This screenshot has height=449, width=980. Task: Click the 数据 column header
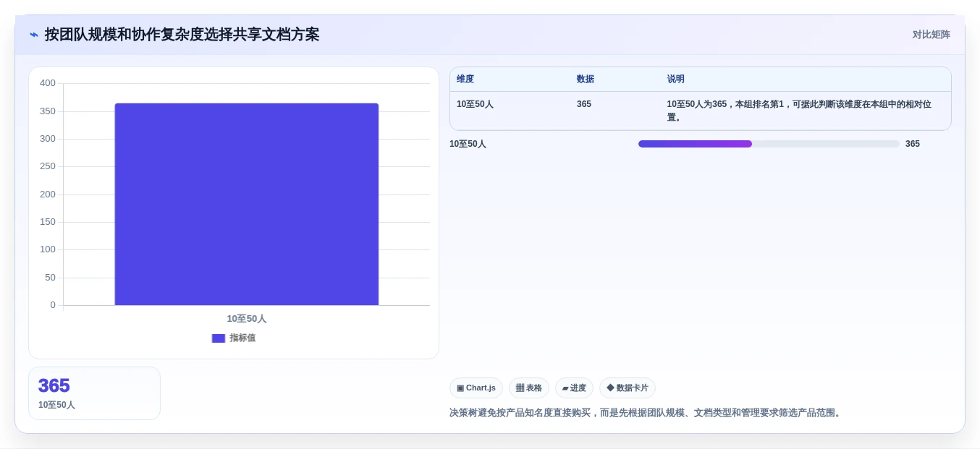point(586,80)
